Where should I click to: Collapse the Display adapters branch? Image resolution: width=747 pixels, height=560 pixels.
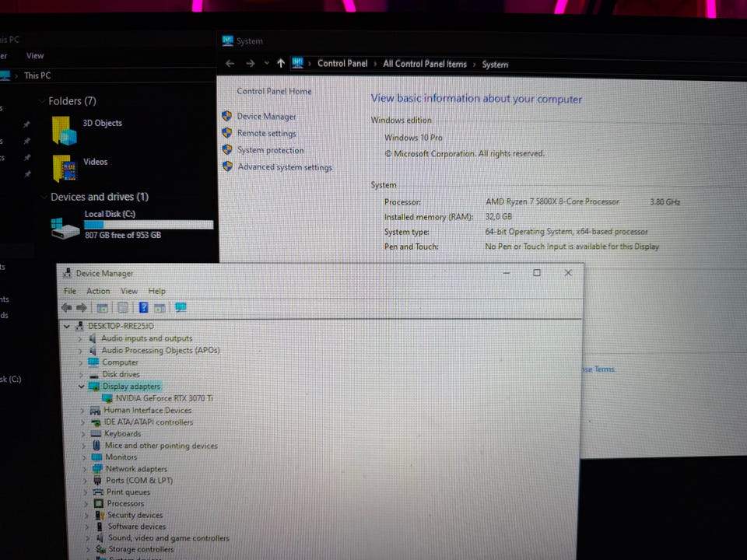coord(82,387)
